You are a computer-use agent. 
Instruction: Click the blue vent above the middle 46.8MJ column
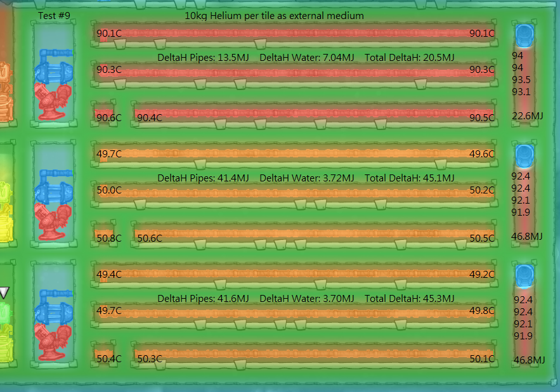click(x=524, y=155)
